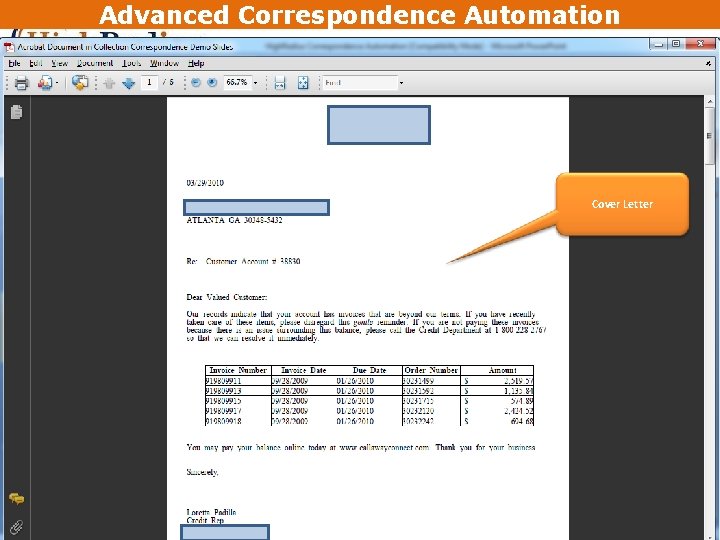Viewport: 720px width, 540px height.
Task: Click the Dear Valued Customer greeting
Action: [227, 297]
